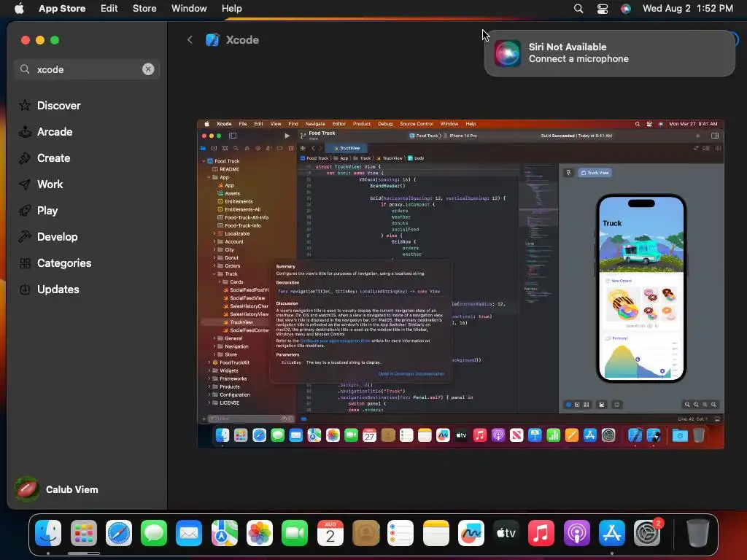
Task: Open the Calub Viem account page
Action: [x=57, y=489]
